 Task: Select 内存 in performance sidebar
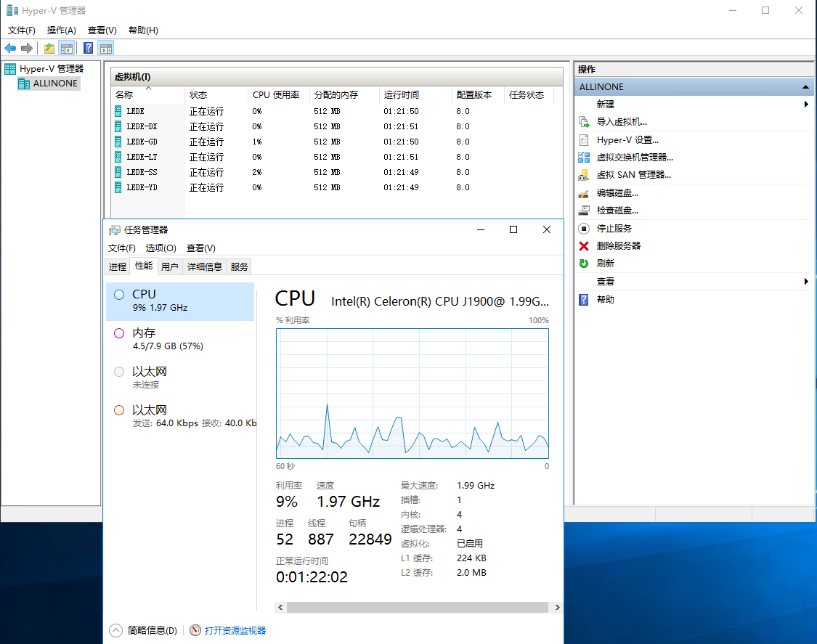(x=180, y=339)
